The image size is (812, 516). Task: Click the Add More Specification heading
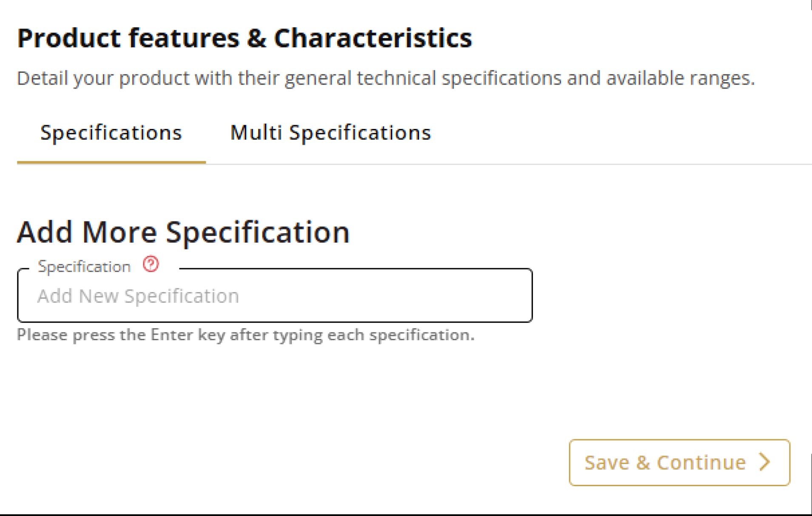(183, 232)
